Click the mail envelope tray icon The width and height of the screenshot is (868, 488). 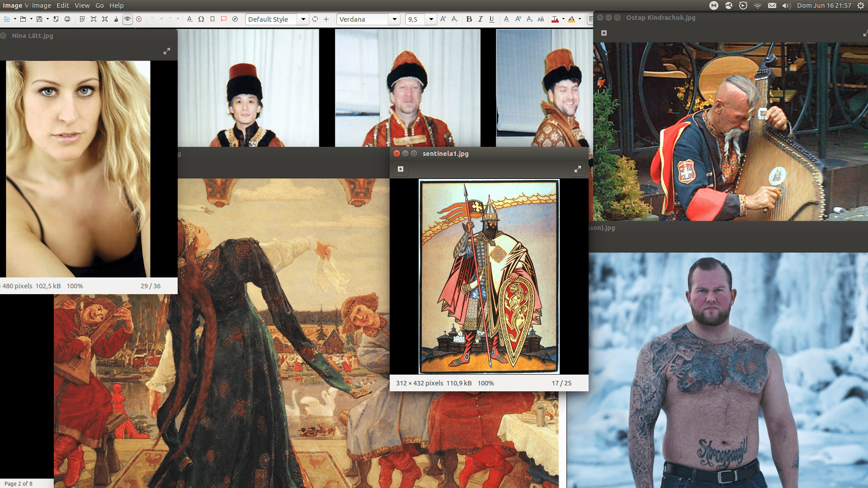(772, 5)
